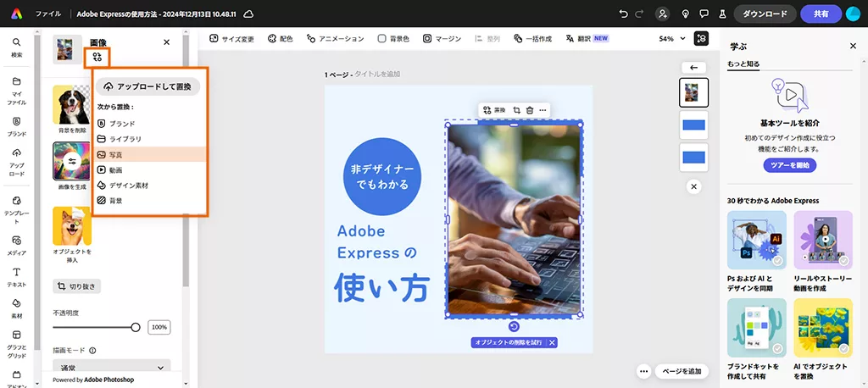
Task: Choose デザイン素材 in the replace menu
Action: (149, 186)
